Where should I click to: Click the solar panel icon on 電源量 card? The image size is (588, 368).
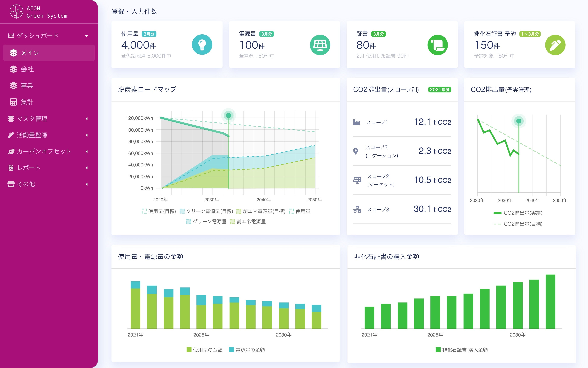pyautogui.click(x=320, y=45)
